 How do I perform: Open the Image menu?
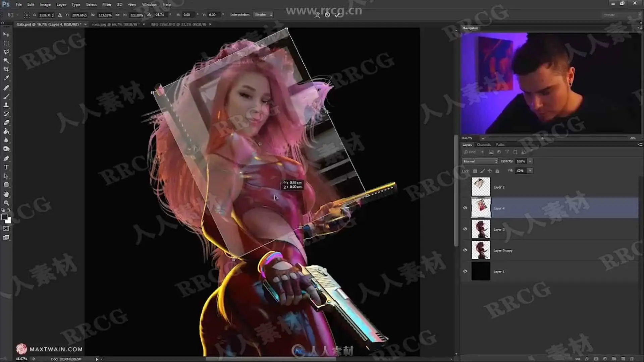(x=45, y=5)
